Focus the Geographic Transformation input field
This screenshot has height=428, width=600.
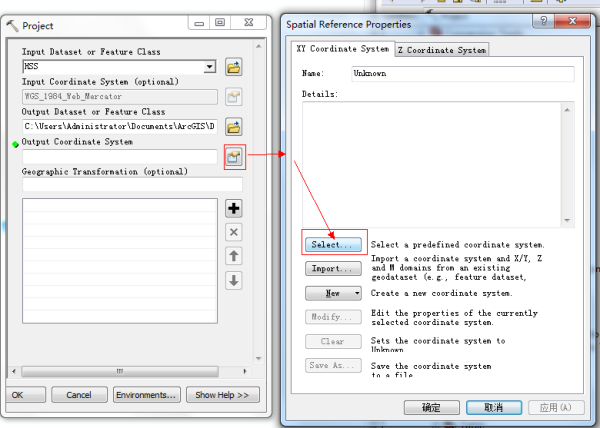[132, 184]
